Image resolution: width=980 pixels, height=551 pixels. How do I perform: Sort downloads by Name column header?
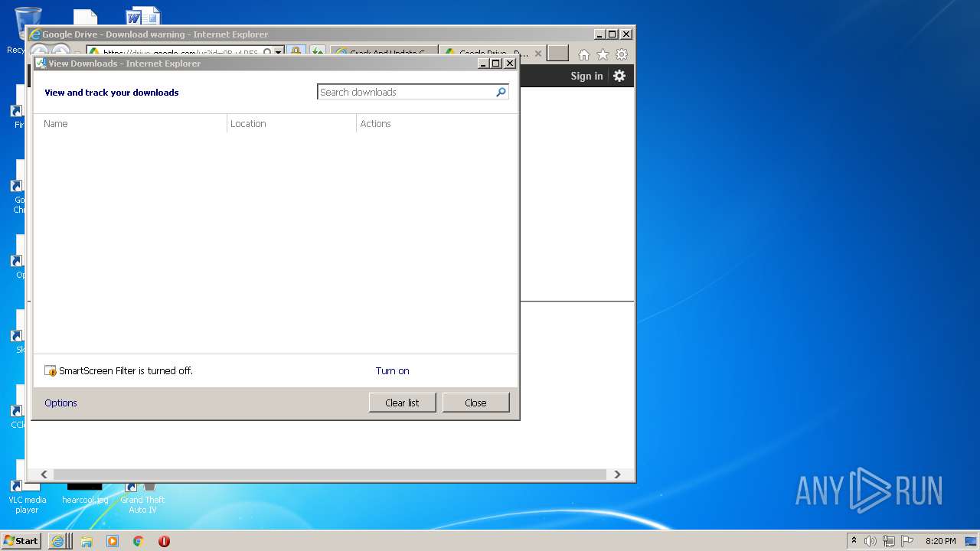click(130, 123)
